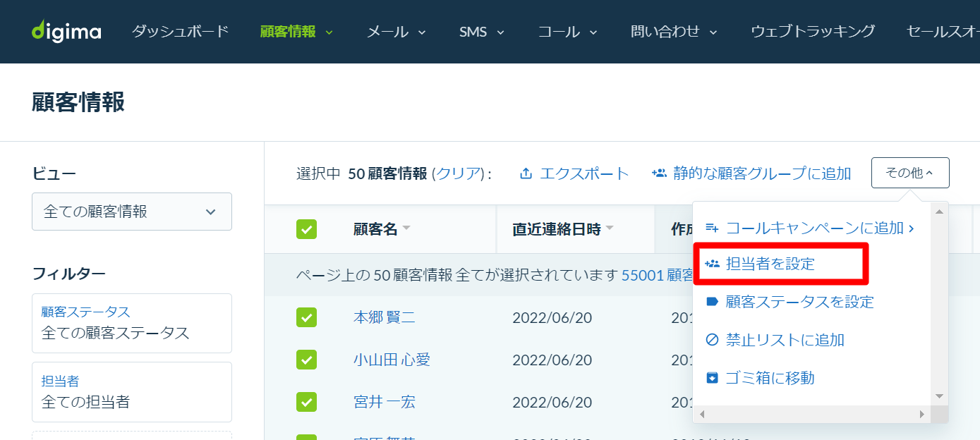Image resolution: width=980 pixels, height=440 pixels.
Task: Click the 顧客名 column header
Action: pyautogui.click(x=375, y=229)
